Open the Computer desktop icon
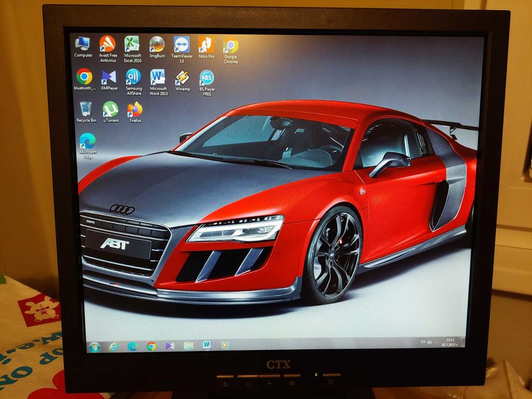 [83, 45]
